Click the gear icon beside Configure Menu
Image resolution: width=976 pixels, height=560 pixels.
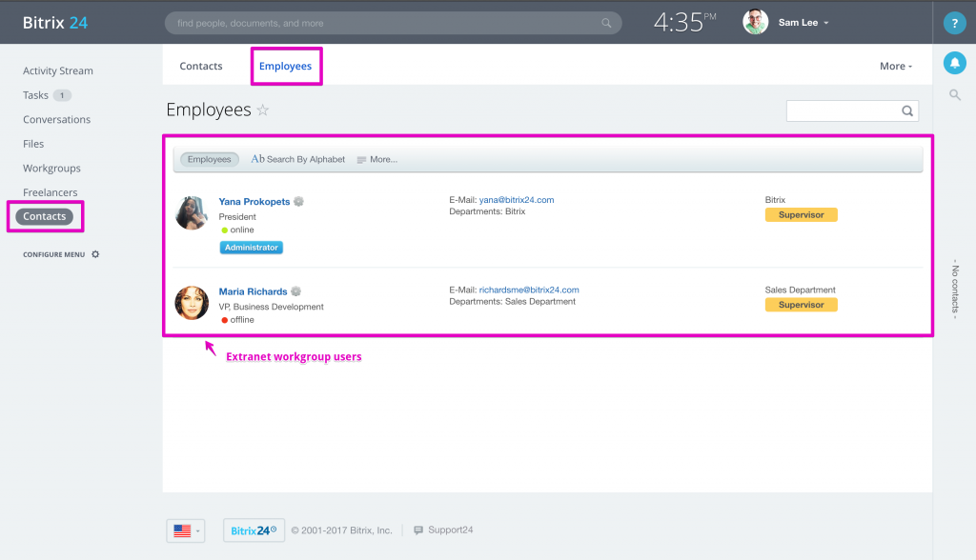tap(95, 254)
